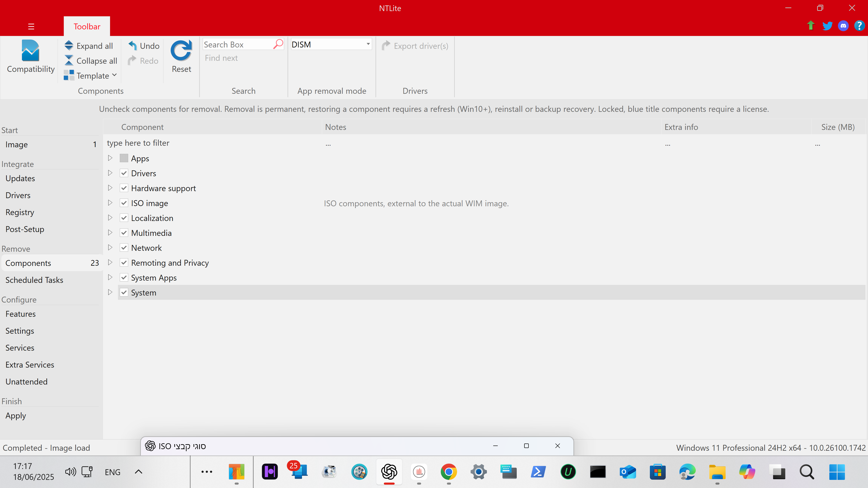Open the Twitter bird icon link

click(827, 26)
